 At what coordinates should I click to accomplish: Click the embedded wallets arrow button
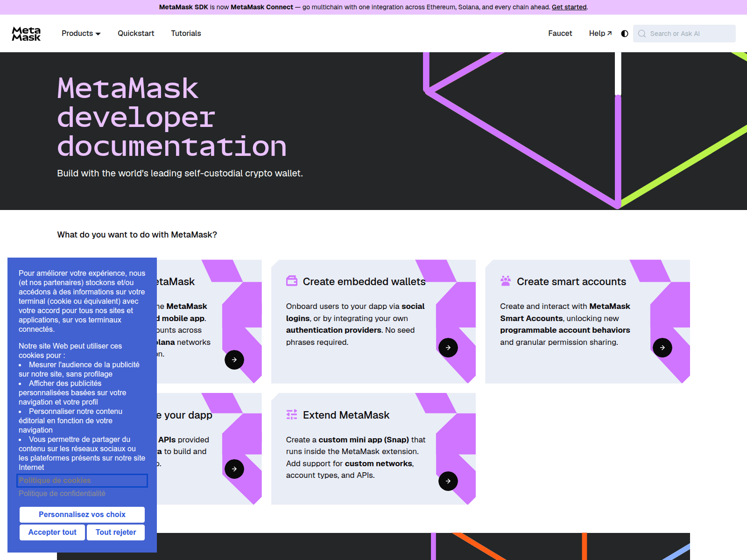pyautogui.click(x=448, y=348)
